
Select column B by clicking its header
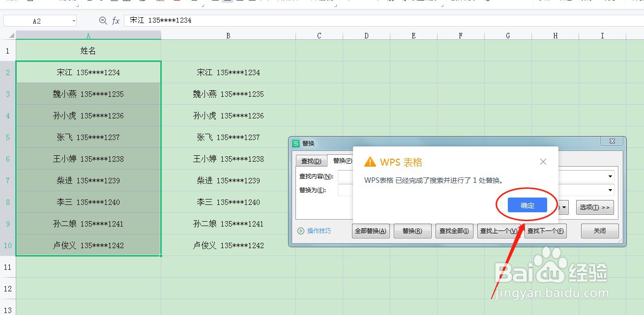coord(228,35)
